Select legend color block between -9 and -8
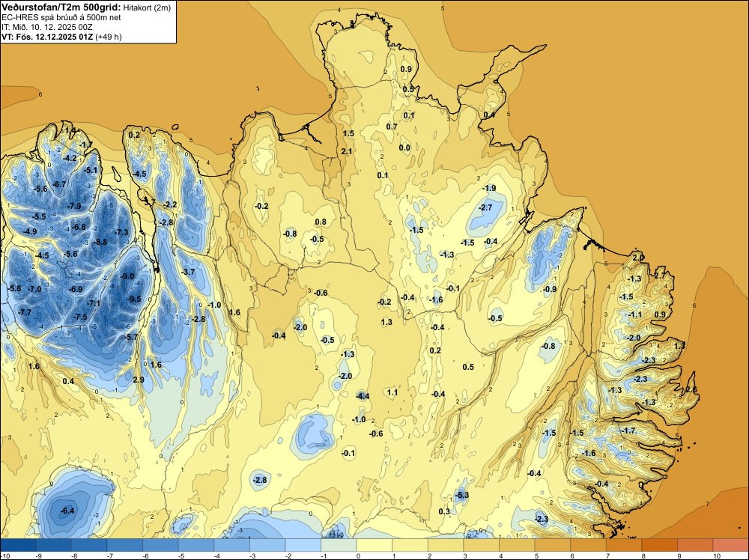749x560 pixels. [x=53, y=545]
